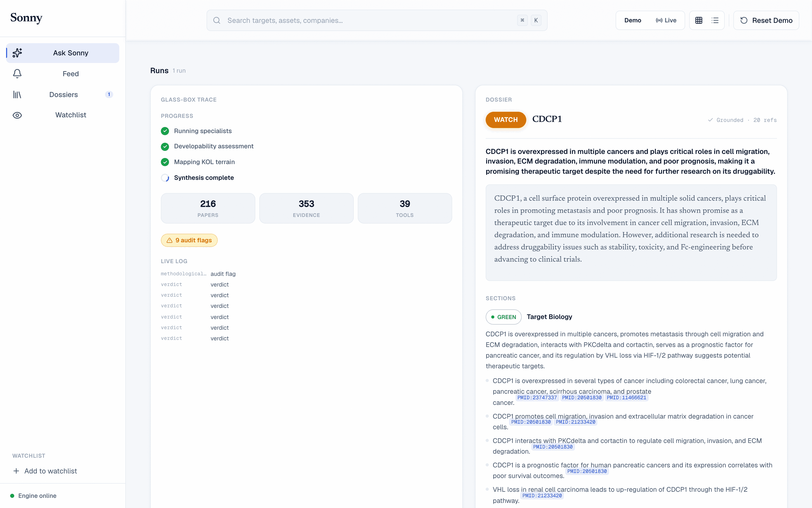The height and width of the screenshot is (508, 812).
Task: Click the 20 refs label
Action: tap(765, 120)
